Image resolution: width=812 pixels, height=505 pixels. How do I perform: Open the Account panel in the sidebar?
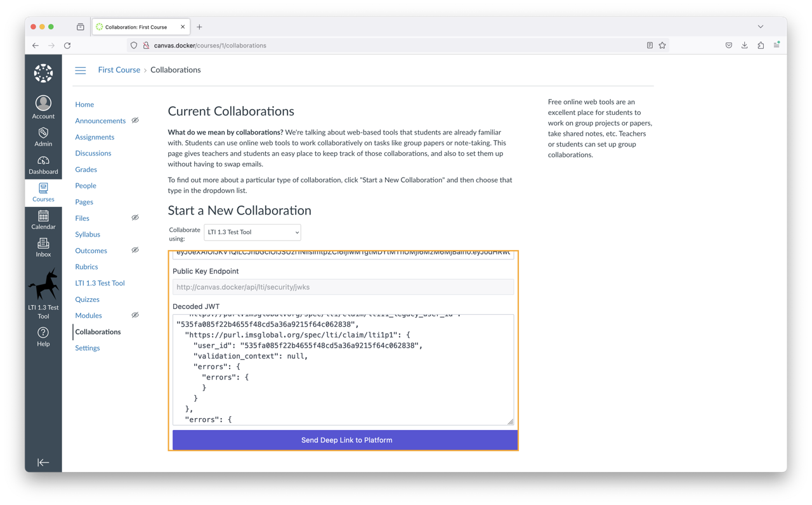click(x=43, y=105)
